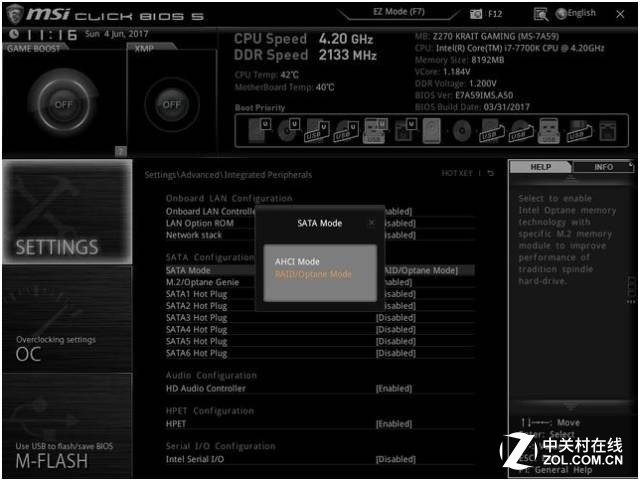Open the English language selector

581,13
